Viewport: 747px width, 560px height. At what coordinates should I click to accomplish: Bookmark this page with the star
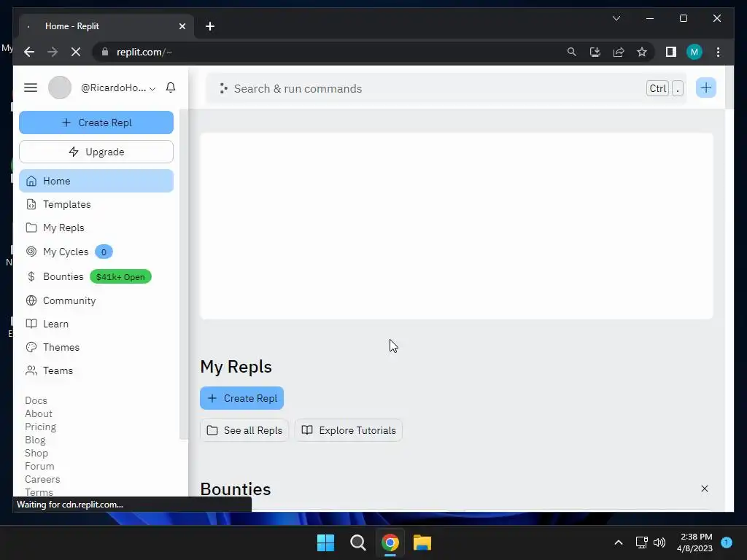(642, 52)
